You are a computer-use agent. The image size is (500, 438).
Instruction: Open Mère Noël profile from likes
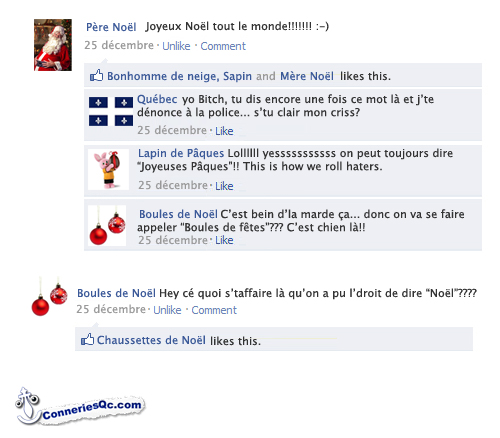pos(307,76)
